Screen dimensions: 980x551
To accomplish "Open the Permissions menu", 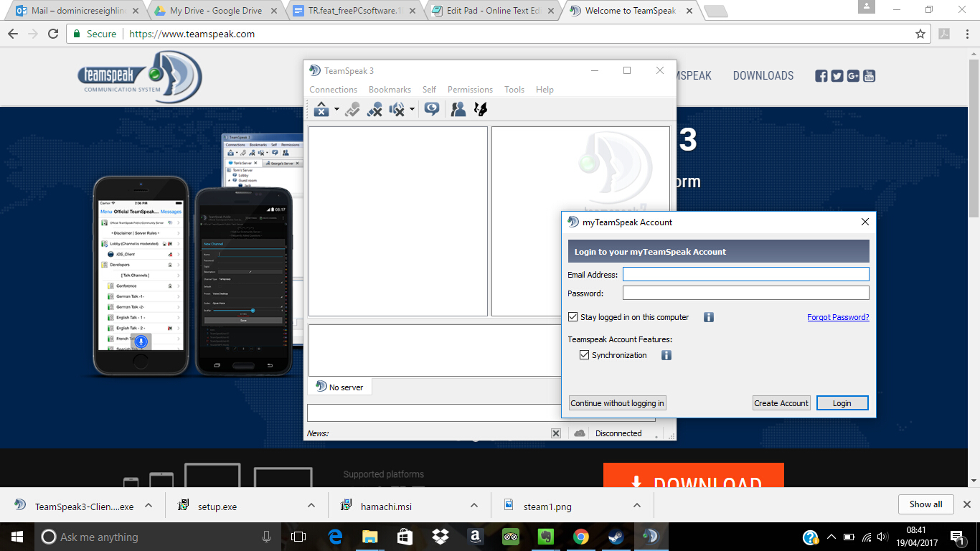I will [x=470, y=90].
